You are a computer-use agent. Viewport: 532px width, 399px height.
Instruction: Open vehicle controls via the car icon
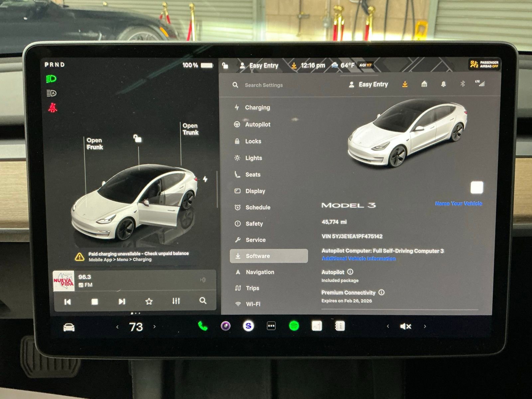point(68,327)
